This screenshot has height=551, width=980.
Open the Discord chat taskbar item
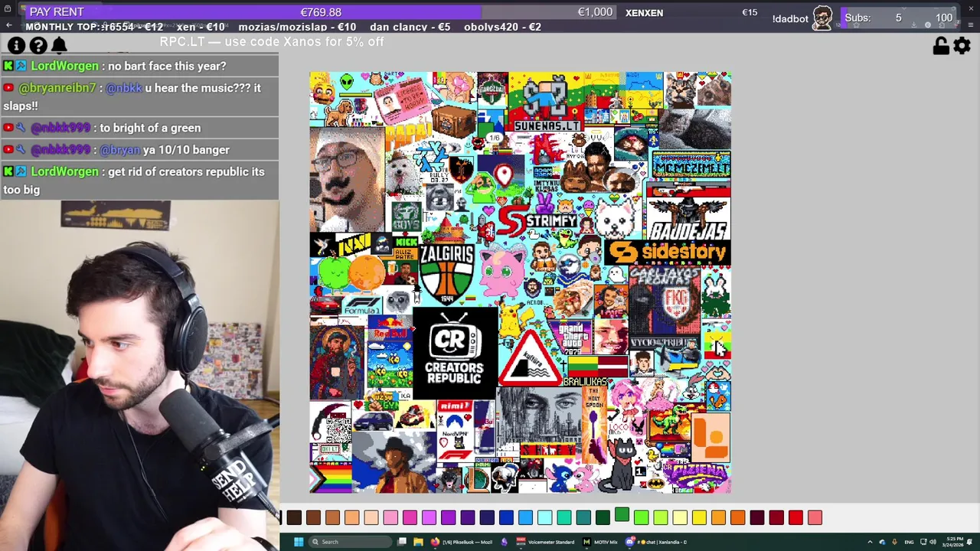(657, 542)
